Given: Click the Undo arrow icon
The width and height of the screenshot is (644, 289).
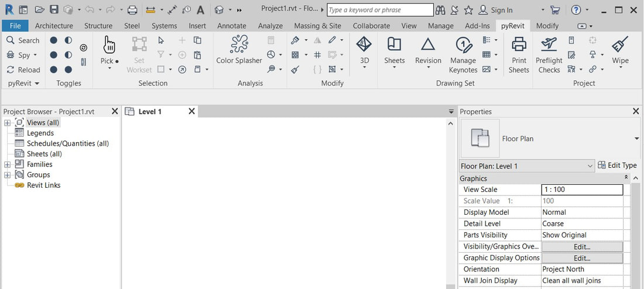Looking at the screenshot, I should click(90, 10).
